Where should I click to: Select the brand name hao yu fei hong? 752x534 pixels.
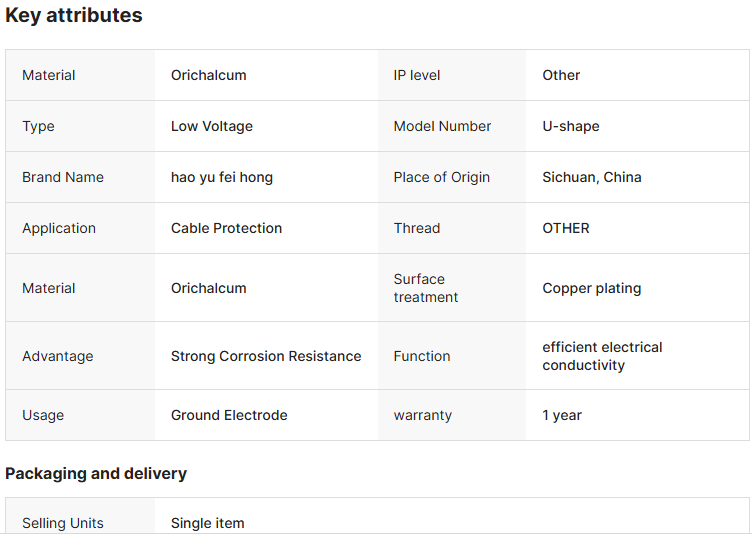222,177
